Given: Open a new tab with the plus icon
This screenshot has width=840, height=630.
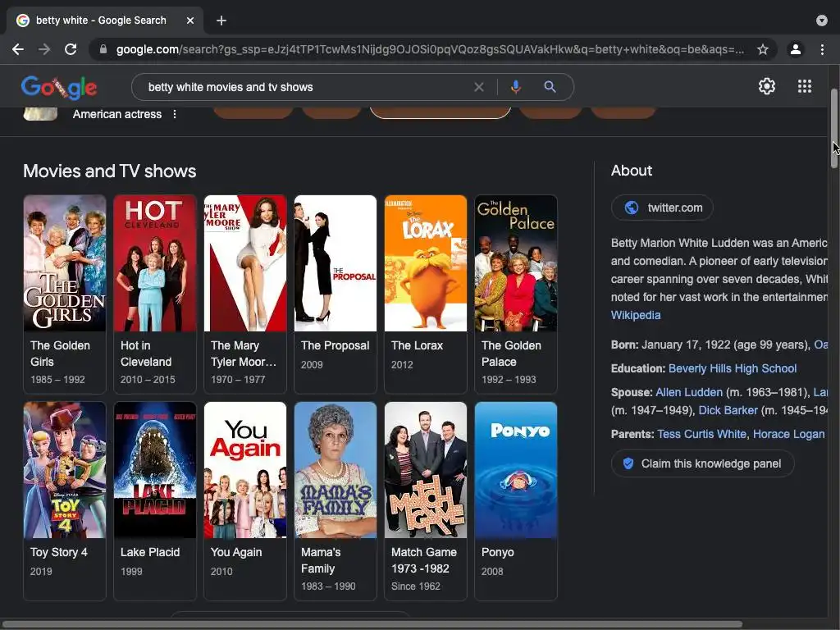Looking at the screenshot, I should (221, 21).
